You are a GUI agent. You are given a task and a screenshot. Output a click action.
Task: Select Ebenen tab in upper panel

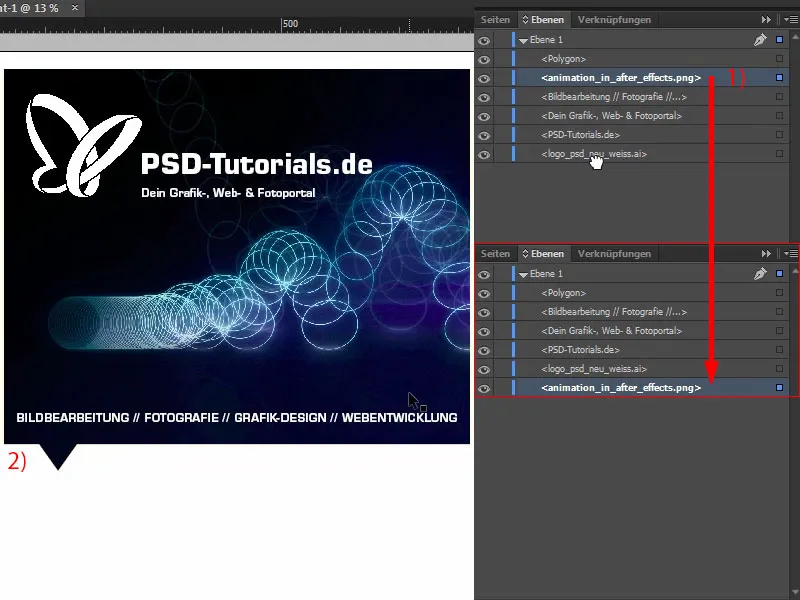pyautogui.click(x=544, y=19)
